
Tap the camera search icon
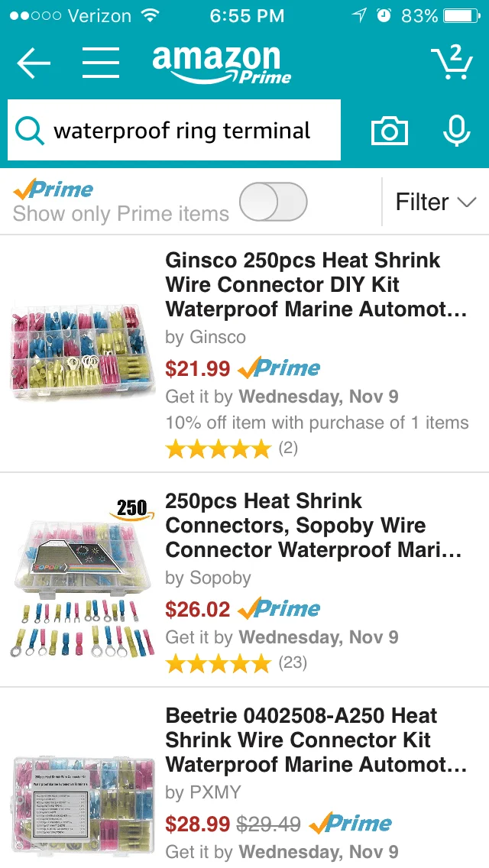[390, 131]
